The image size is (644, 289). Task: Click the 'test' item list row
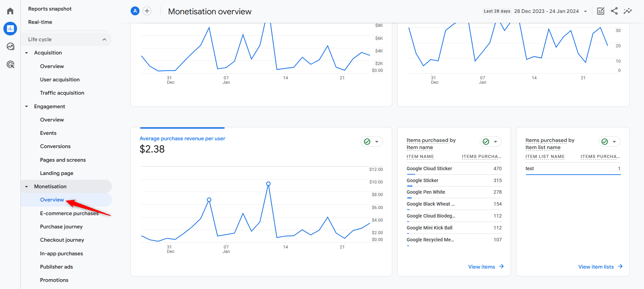tap(573, 168)
